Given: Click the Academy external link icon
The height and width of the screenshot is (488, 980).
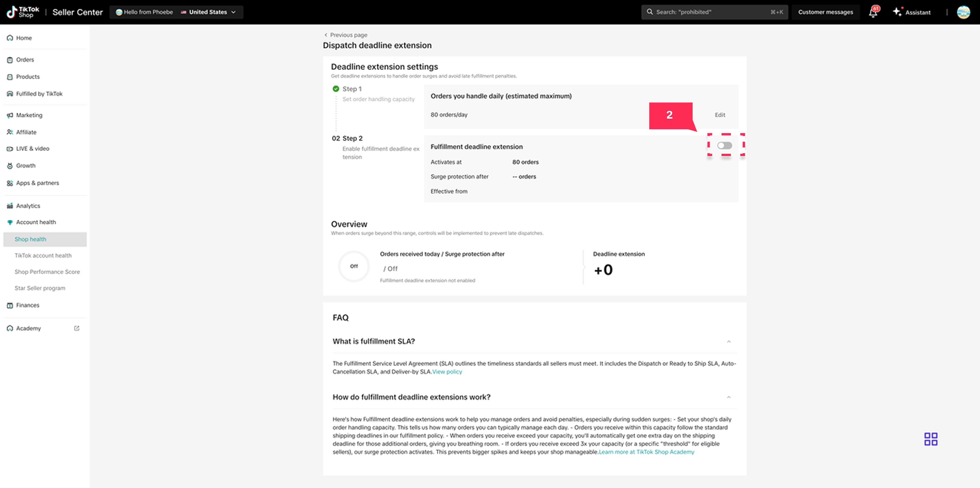Looking at the screenshot, I should pos(77,328).
